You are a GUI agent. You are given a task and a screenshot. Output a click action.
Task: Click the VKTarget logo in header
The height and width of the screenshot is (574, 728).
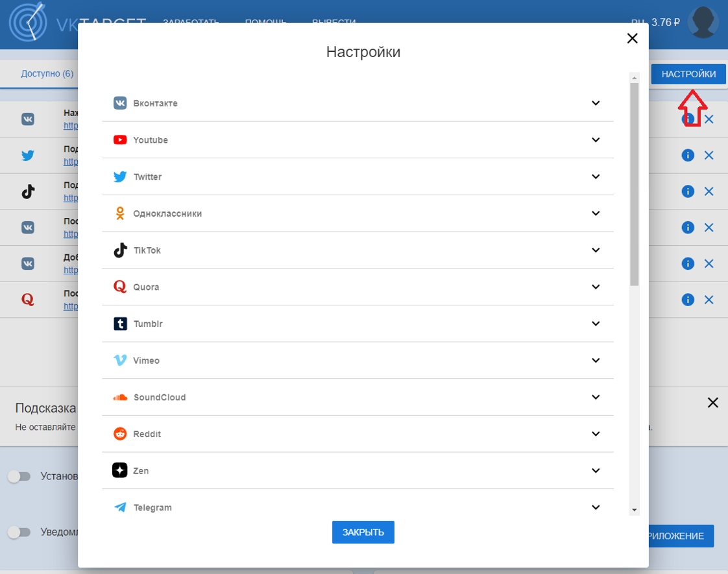[x=29, y=22]
